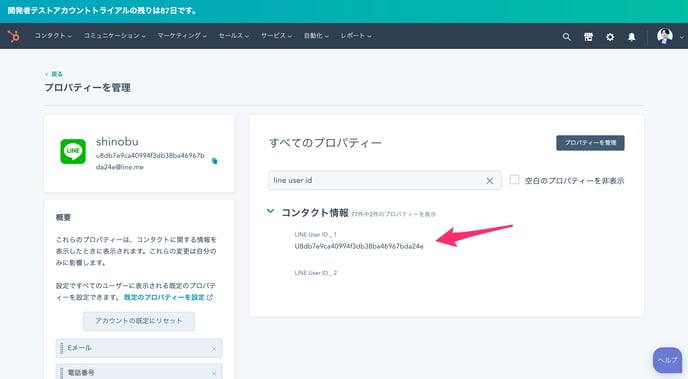Open the レポート menu
The width and height of the screenshot is (688, 379).
[x=356, y=36]
